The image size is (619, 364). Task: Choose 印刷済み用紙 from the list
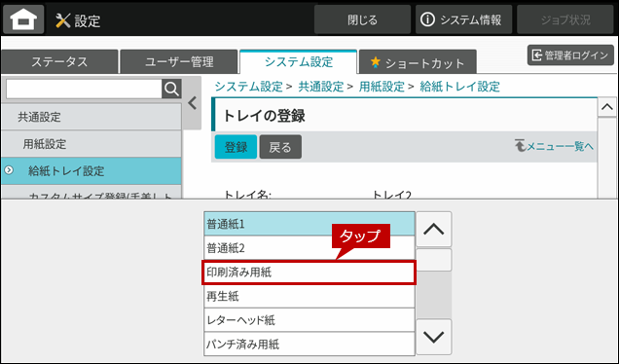click(309, 273)
